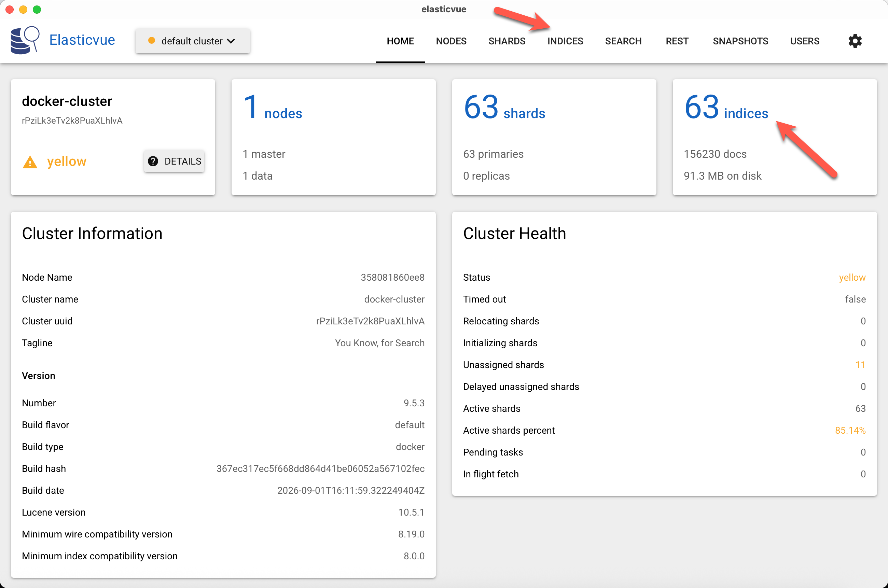Viewport: 888px width, 588px height.
Task: Click the '1 master' text
Action: tap(264, 154)
